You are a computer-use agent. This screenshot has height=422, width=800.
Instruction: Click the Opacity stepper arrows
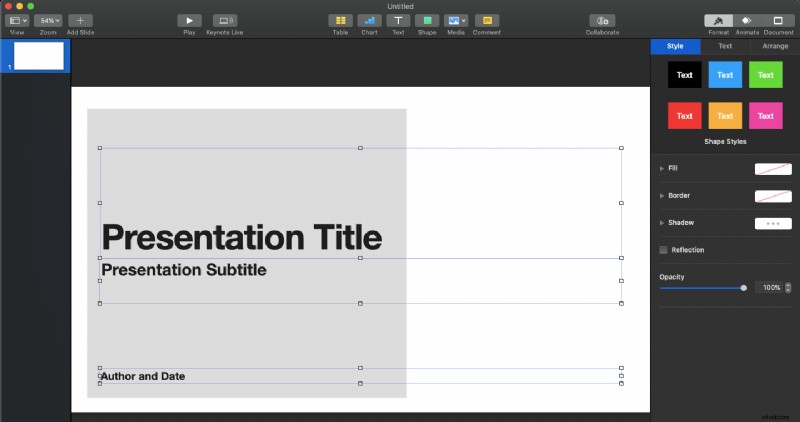[x=788, y=288]
